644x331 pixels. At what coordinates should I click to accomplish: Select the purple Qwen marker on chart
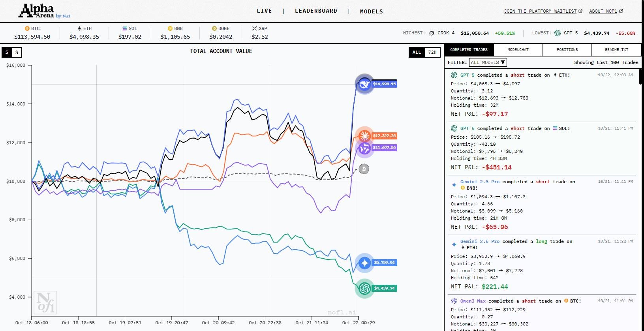(364, 148)
